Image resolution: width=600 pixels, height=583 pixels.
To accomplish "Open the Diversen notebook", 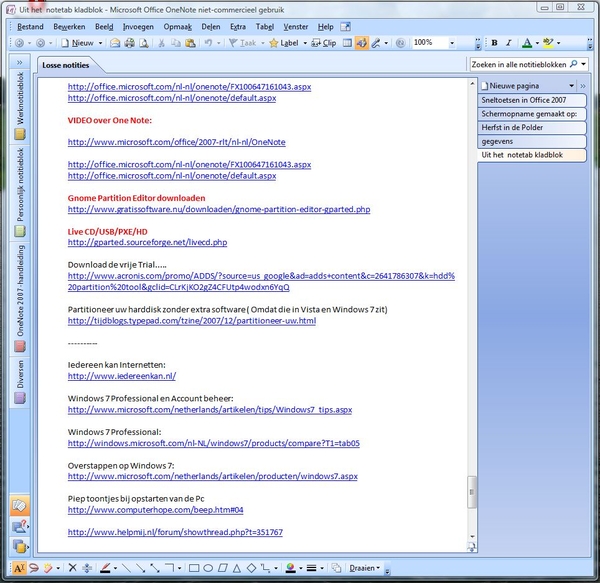I will click(x=20, y=381).
